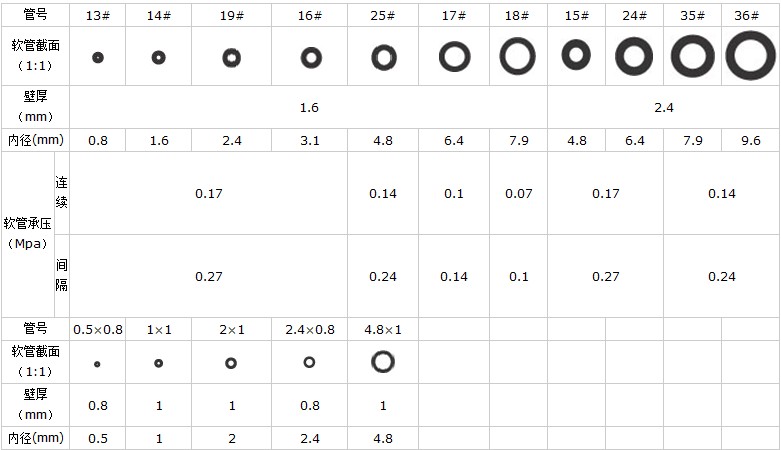Select the 连续 row label
This screenshot has height=450, width=781.
pos(61,192)
